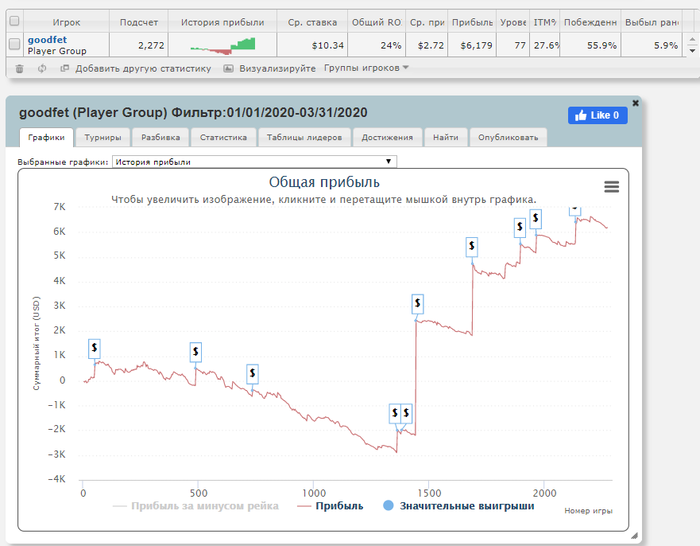Toggle the Прибыль legend series
This screenshot has width=700, height=546.
click(330, 506)
